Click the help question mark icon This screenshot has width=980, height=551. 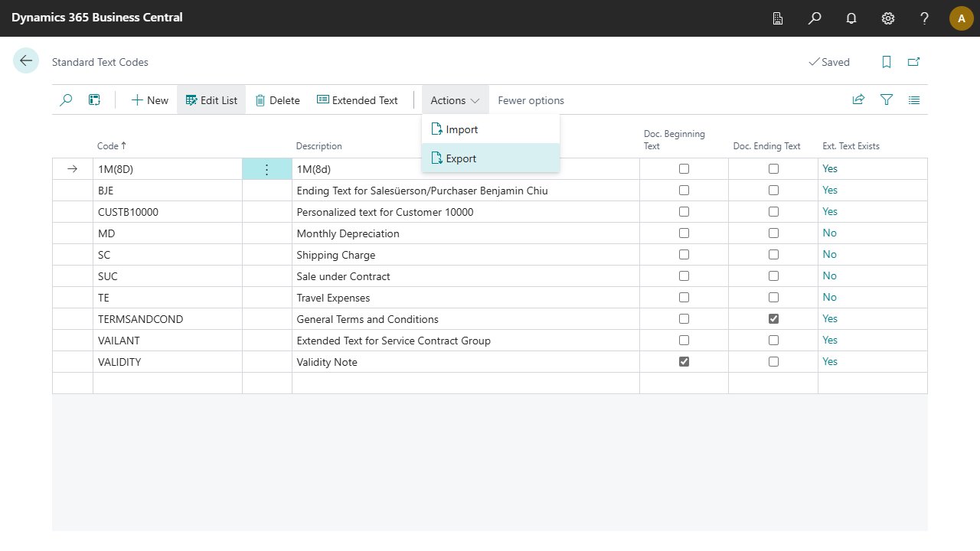(x=925, y=18)
